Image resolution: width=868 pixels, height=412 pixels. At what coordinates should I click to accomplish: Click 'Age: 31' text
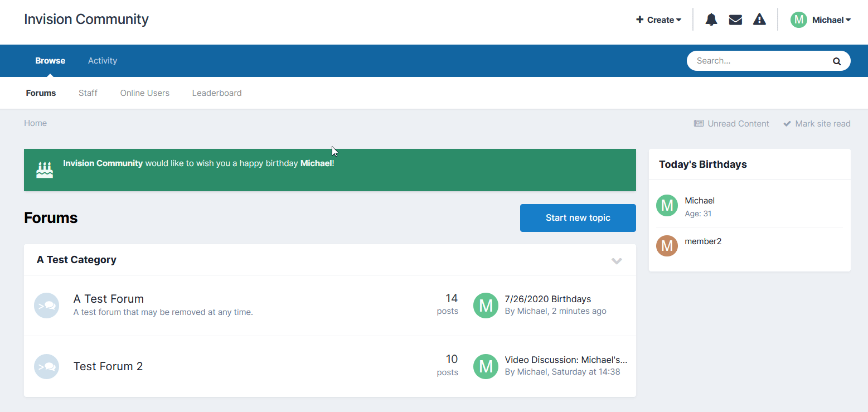[698, 214]
